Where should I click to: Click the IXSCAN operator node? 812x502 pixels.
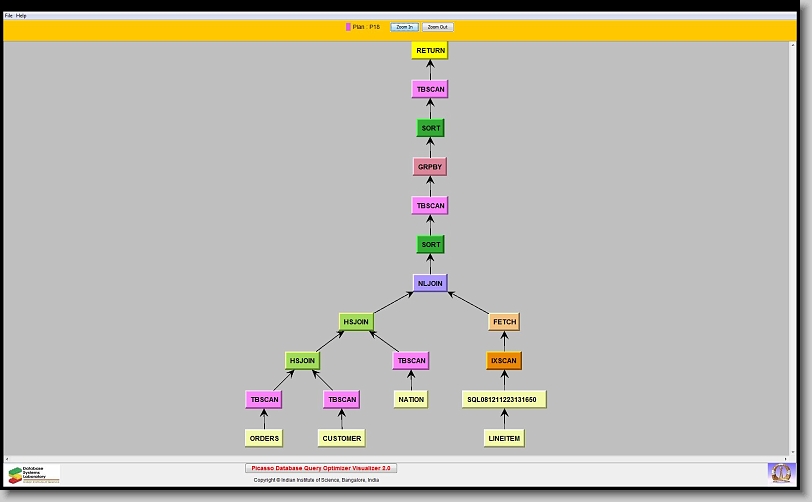[x=504, y=360]
